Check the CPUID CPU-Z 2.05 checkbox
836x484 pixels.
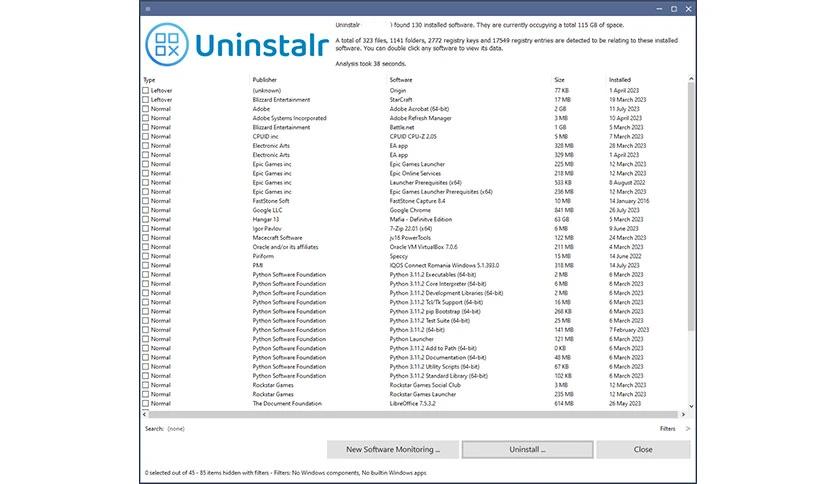tap(146, 136)
